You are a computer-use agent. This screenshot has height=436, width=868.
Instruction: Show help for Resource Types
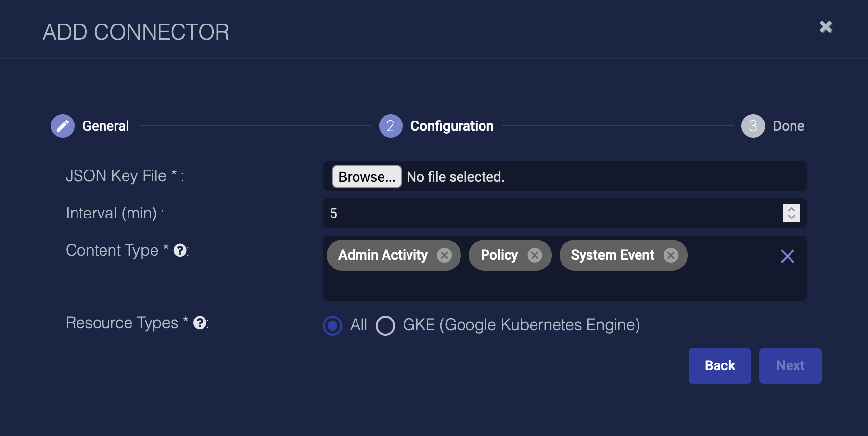pyautogui.click(x=200, y=323)
